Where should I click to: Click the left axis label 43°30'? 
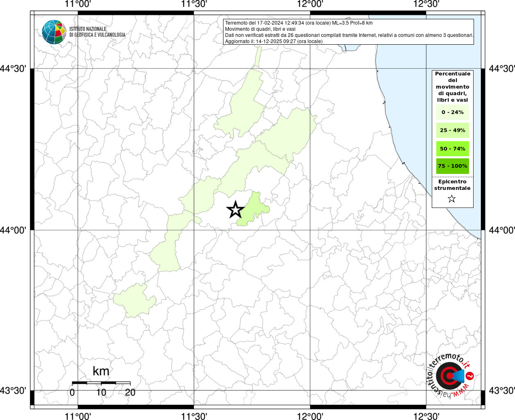coord(14,390)
